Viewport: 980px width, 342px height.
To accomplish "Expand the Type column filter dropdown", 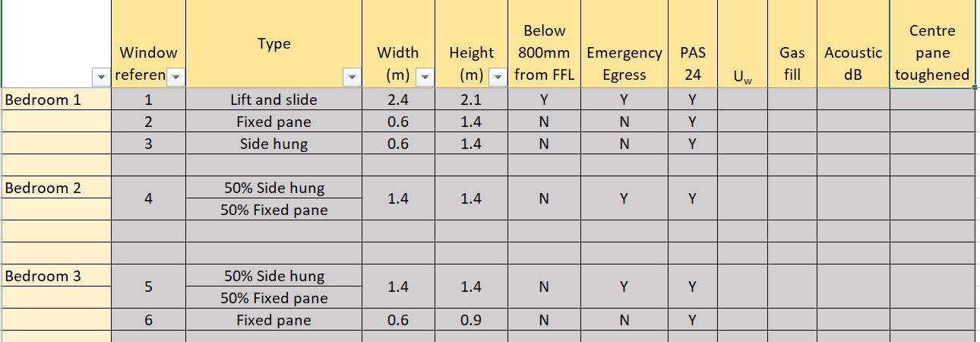I will tap(351, 77).
